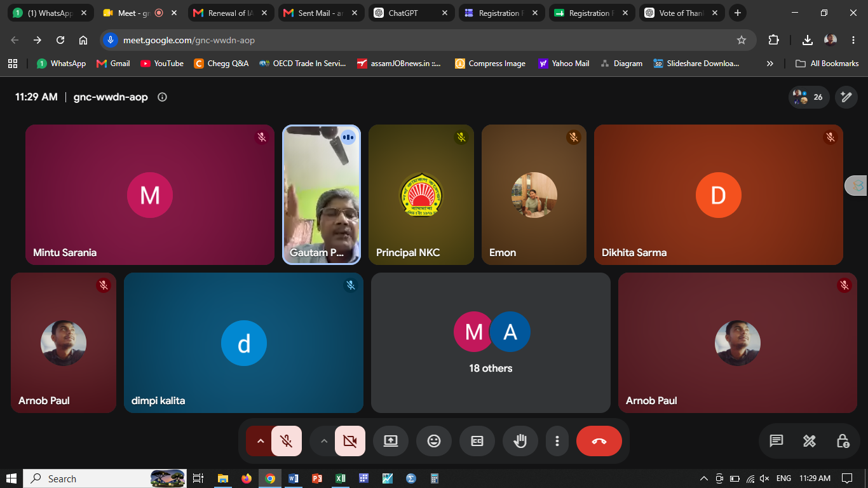Select Gautam's video tile
This screenshot has height=488, width=868.
(x=322, y=194)
